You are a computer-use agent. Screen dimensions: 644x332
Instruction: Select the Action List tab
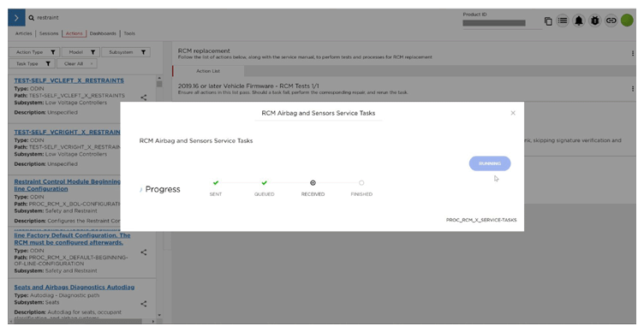pyautogui.click(x=208, y=71)
